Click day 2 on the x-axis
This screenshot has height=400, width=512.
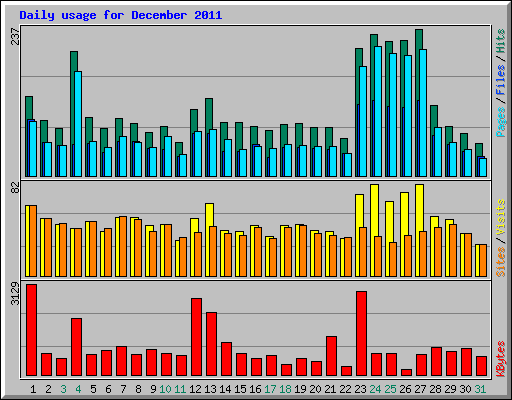click(x=48, y=389)
